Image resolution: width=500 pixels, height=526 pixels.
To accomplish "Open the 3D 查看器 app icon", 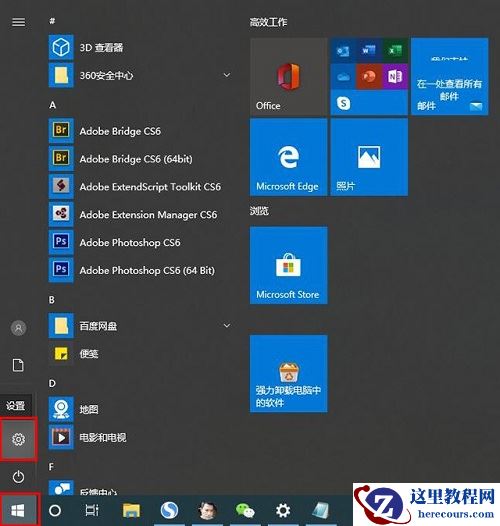I will pyautogui.click(x=61, y=47).
